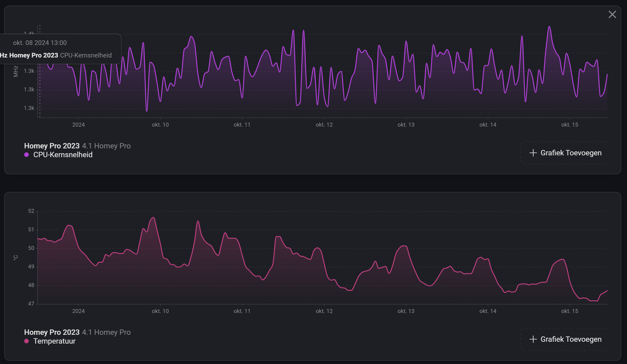The height and width of the screenshot is (364, 627).
Task: Click plus icon beside CPU chart's Grafiek Toevoegen
Action: (x=533, y=153)
